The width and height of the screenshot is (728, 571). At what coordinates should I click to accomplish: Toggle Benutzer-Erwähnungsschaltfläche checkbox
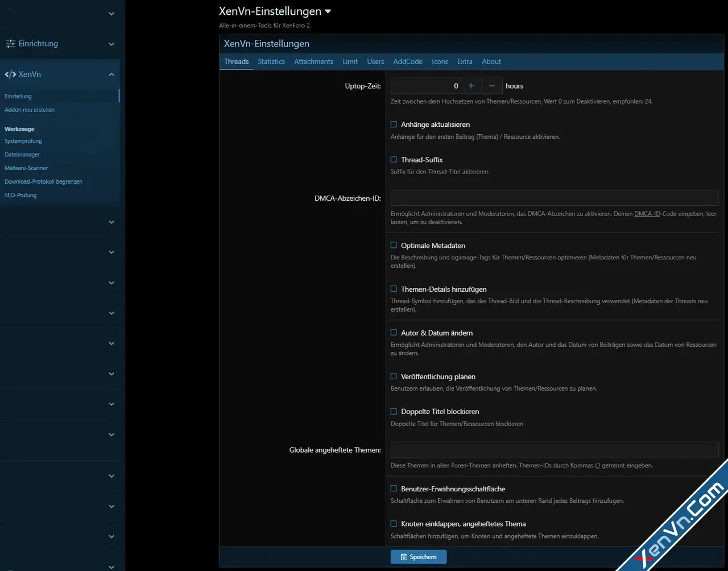pos(394,489)
